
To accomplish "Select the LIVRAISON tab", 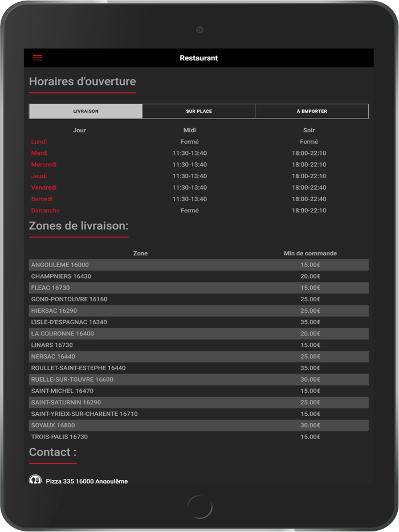I will pos(86,111).
